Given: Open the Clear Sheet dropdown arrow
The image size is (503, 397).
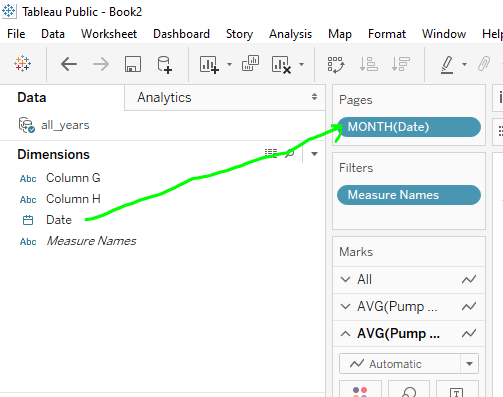Looking at the screenshot, I should click(x=301, y=64).
